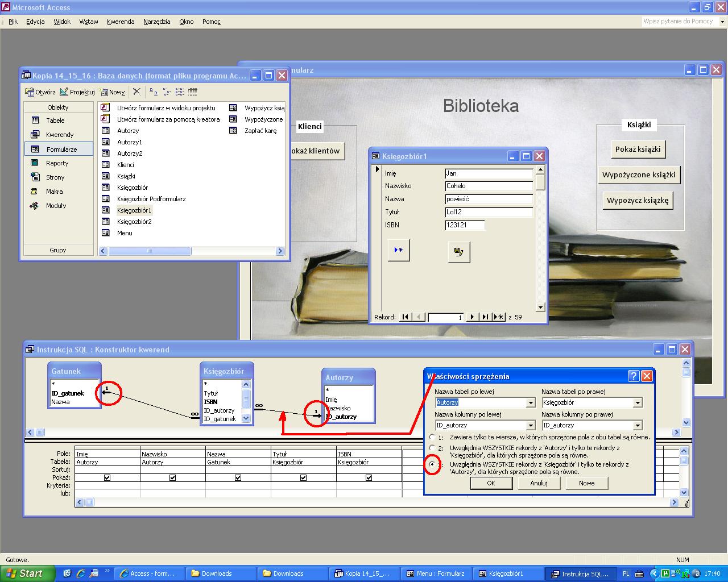
Task: Click the Windows Start button
Action: coord(27,573)
